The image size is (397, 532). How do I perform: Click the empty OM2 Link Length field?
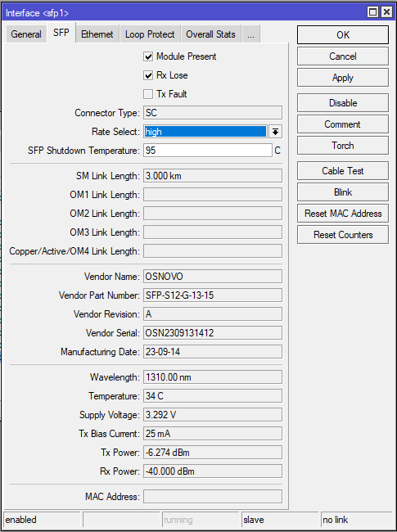(x=213, y=214)
